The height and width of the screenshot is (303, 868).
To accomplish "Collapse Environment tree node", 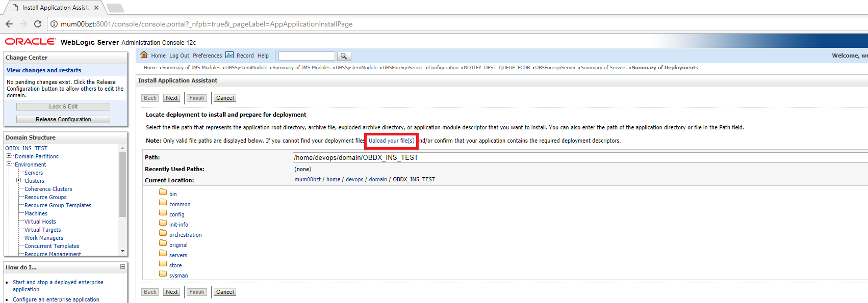I will tap(9, 164).
